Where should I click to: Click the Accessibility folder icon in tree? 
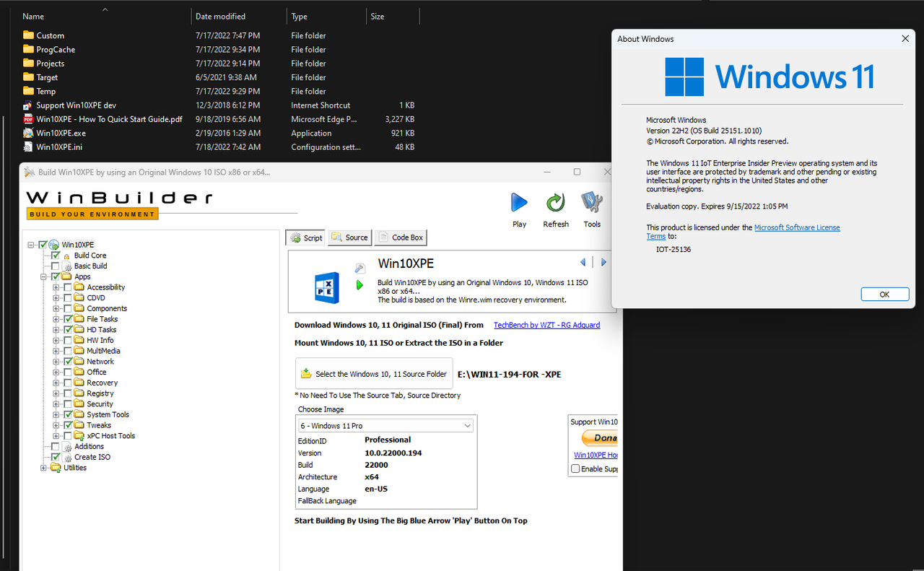click(79, 287)
